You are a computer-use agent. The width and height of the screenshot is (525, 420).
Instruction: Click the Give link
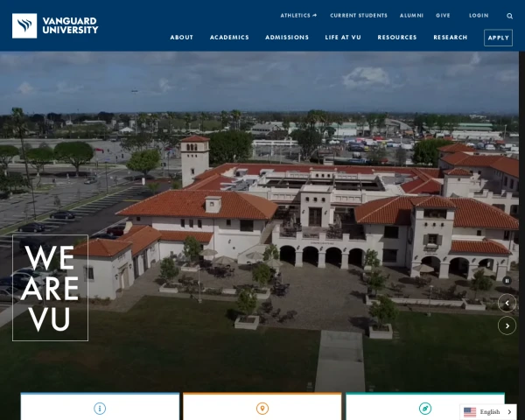(x=443, y=16)
